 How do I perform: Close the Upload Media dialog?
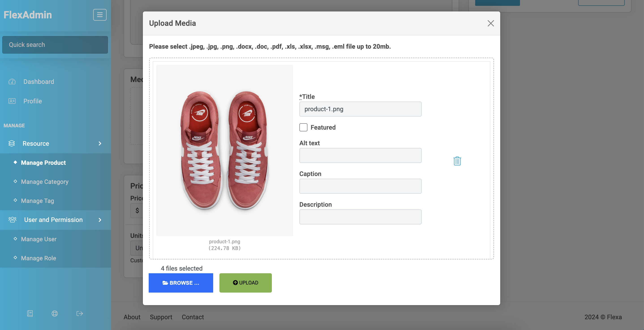point(491,23)
